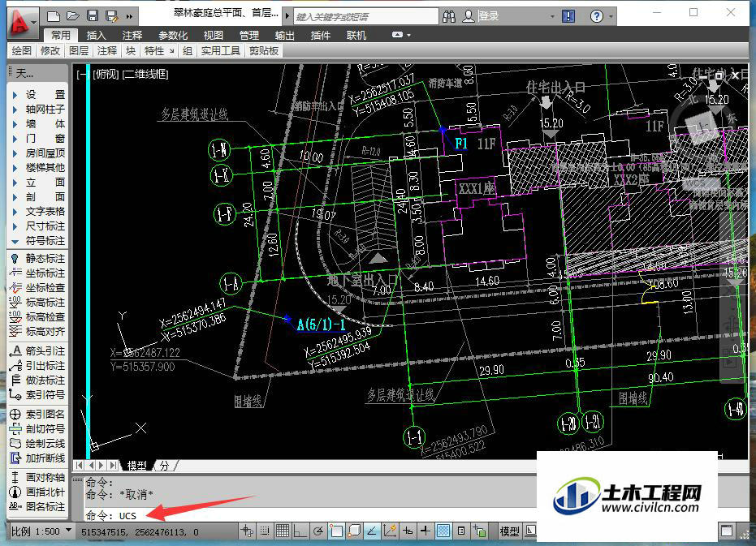Expand the 楼梯其他 menu group
This screenshot has width=756, height=546.
tap(38, 168)
